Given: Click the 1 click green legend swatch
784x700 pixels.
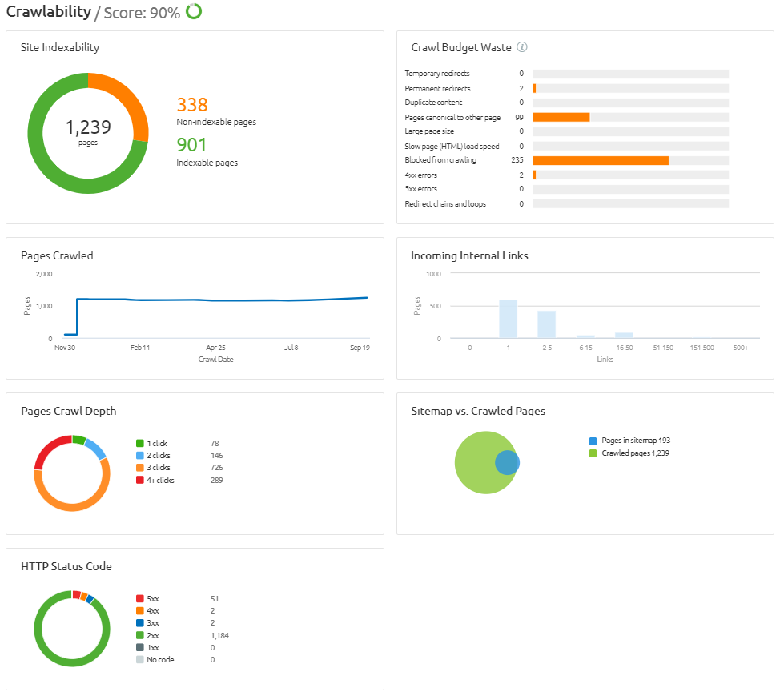Looking at the screenshot, I should coord(140,443).
